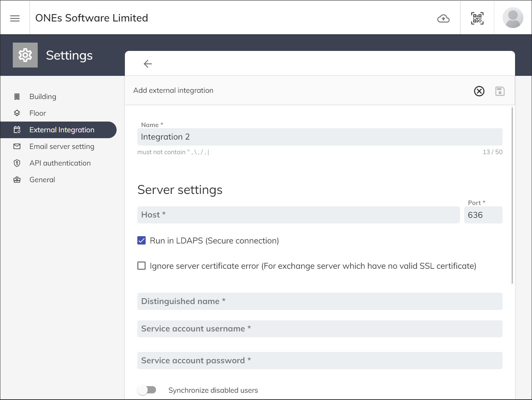The height and width of the screenshot is (400, 532).
Task: Uncheck Run in LDAPS checkbox
Action: [141, 240]
